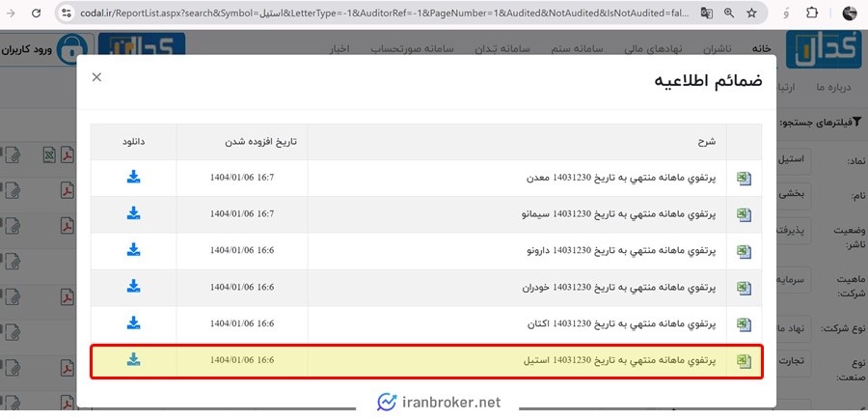Click Excel file icon in معدن row
Screen dimensions: 868x420
744,179
